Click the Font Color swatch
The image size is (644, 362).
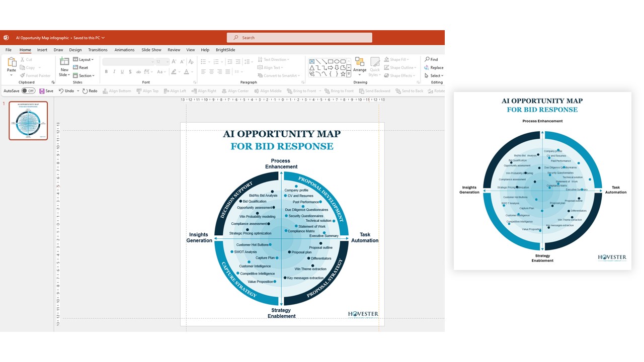point(186,72)
